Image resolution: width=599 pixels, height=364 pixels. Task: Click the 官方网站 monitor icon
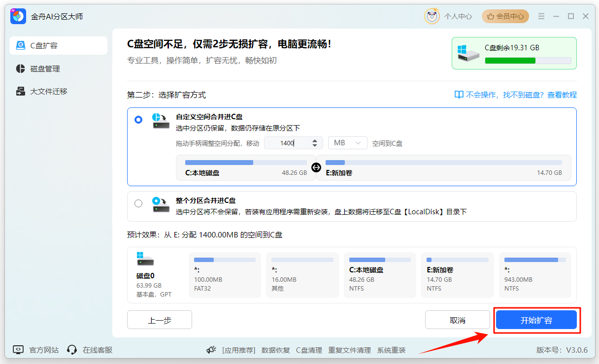(18, 350)
